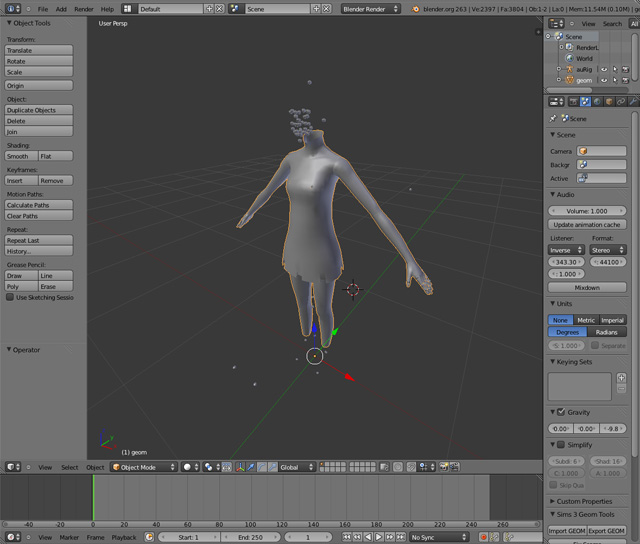Click the Mixdown button

point(587,287)
